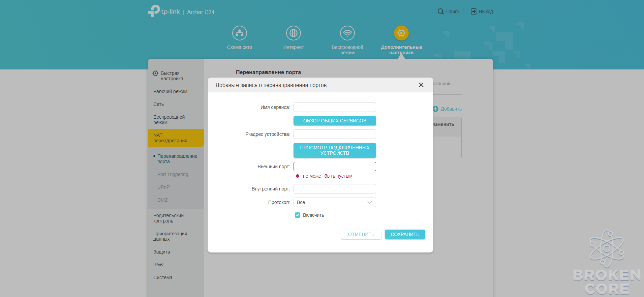Click the Поиск magnifier icon
Viewport: 644px width, 297px height.
click(440, 11)
